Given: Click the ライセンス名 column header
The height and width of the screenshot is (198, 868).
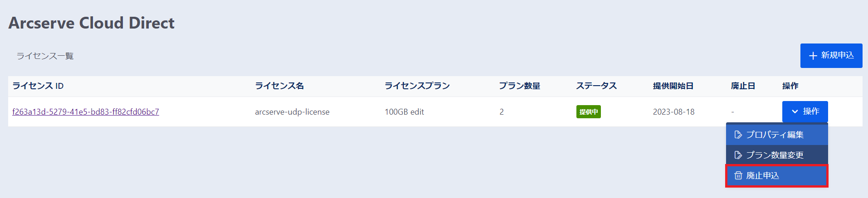Looking at the screenshot, I should coord(279,86).
